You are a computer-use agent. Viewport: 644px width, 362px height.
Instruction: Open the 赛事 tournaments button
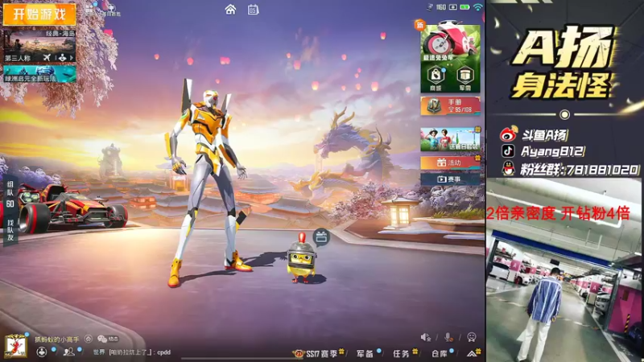pyautogui.click(x=451, y=179)
